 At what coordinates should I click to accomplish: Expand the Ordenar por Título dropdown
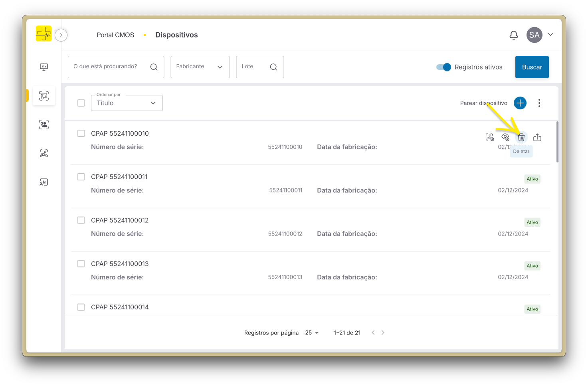click(127, 103)
